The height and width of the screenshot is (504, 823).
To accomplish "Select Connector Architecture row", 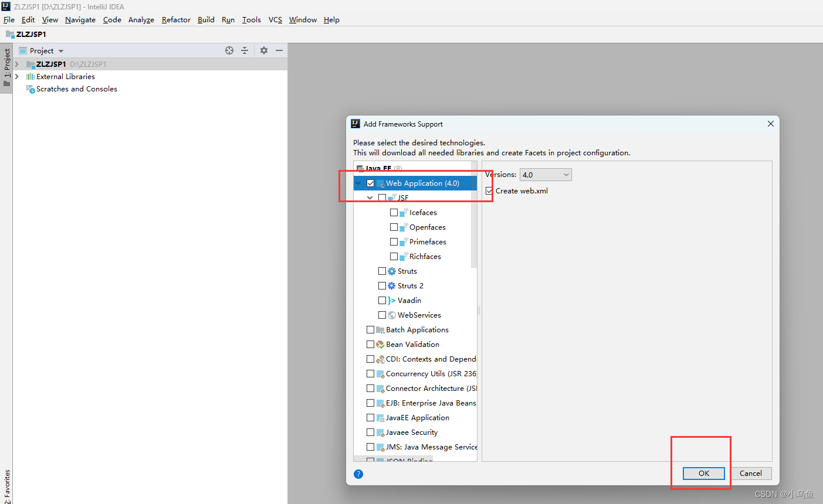I will point(415,389).
